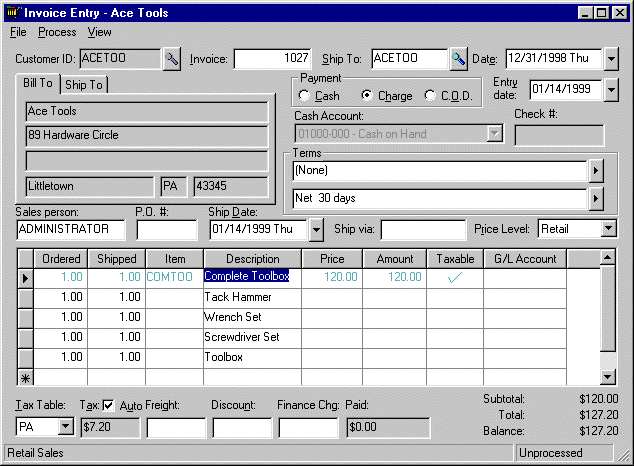Viewport: 634px width, 466px height.
Task: Open the Process menu
Action: point(57,32)
